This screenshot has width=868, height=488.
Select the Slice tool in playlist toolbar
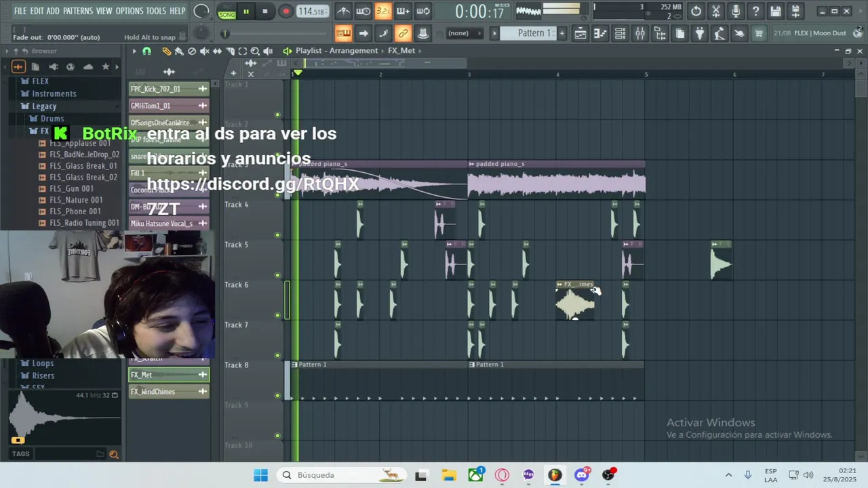click(230, 51)
